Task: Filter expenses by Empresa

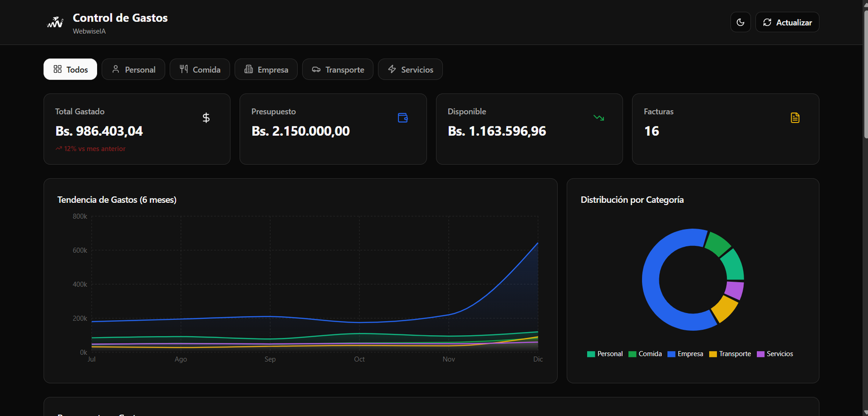Action: pos(266,69)
